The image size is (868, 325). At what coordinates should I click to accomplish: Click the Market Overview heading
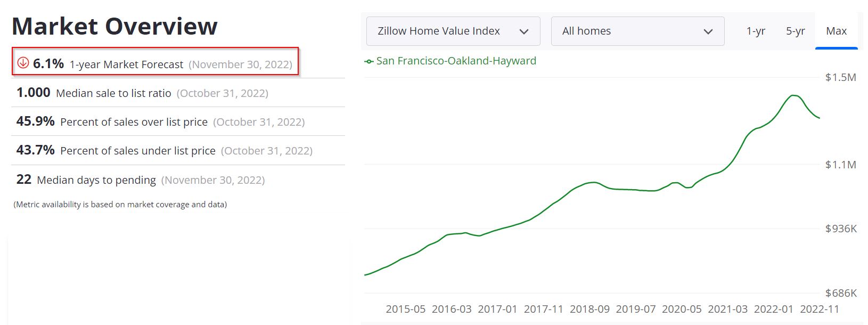(115, 25)
